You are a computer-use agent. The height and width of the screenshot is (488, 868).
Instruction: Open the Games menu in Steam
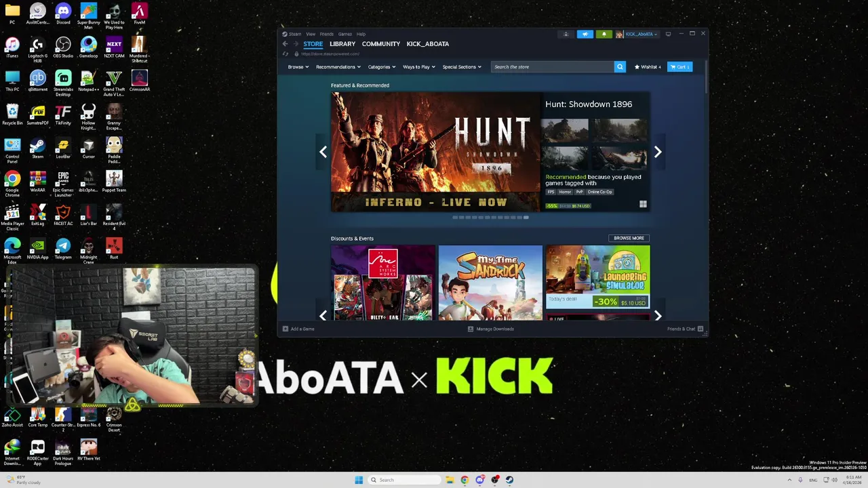click(345, 34)
